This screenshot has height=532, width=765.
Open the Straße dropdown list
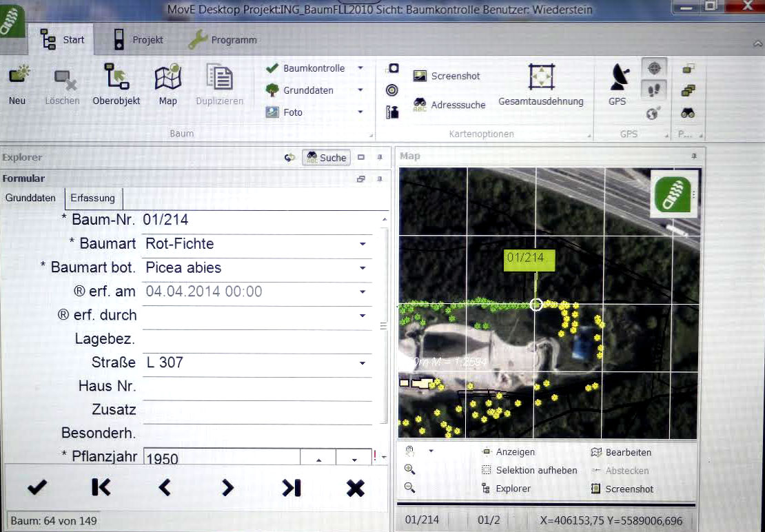363,363
